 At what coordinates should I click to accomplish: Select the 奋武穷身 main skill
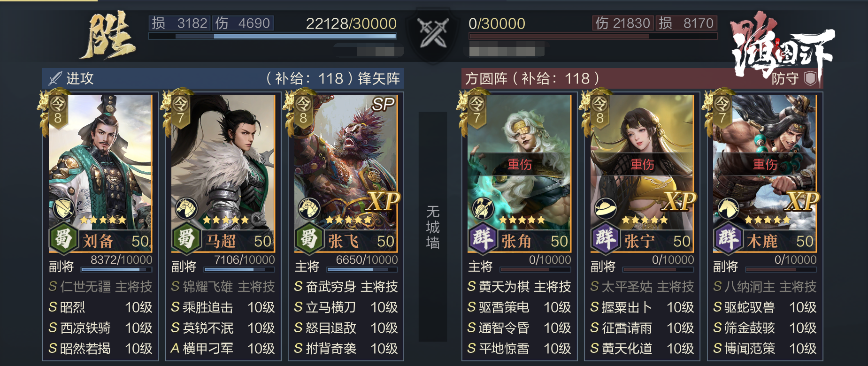[346, 287]
